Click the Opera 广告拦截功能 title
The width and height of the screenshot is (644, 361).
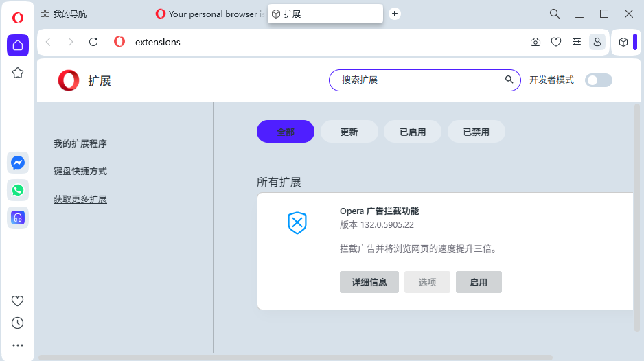click(x=379, y=211)
